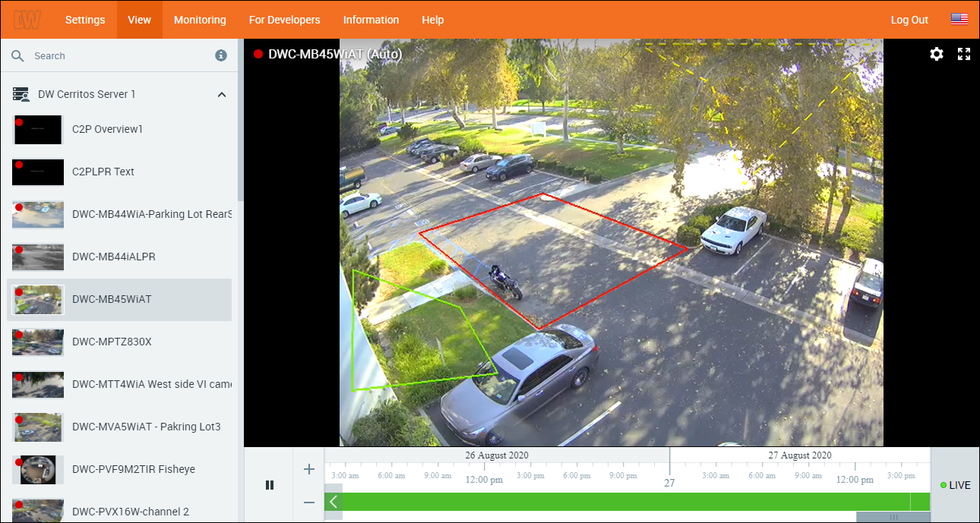The image size is (980, 523).
Task: Collapse DW Cerritos Server 1 list
Action: [x=222, y=95]
